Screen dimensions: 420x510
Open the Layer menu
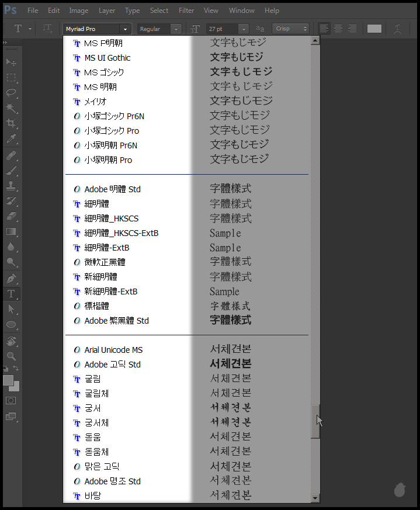(x=107, y=11)
